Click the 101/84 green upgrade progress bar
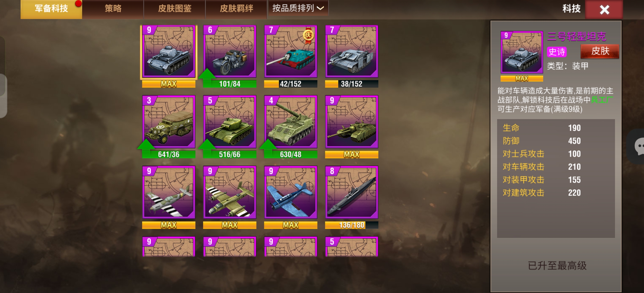644x293 pixels. [230, 84]
